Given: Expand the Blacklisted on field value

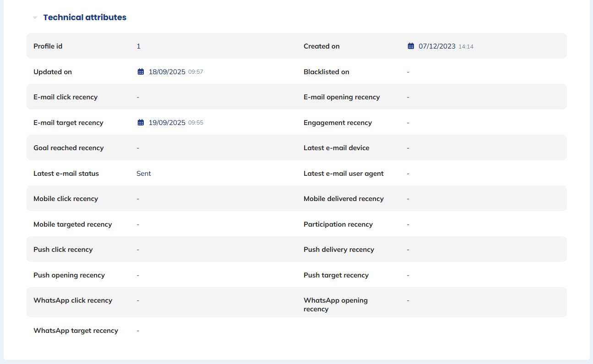Looking at the screenshot, I should pyautogui.click(x=408, y=71).
